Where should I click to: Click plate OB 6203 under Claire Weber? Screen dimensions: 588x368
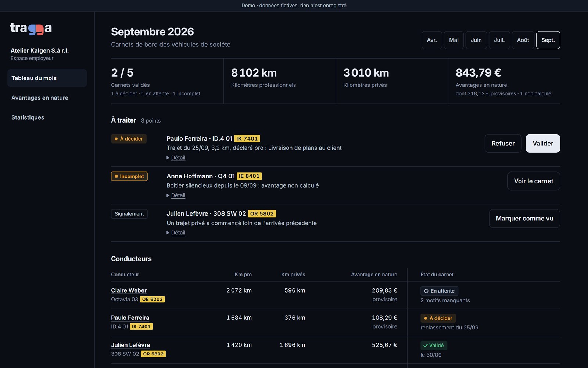pyautogui.click(x=153, y=299)
